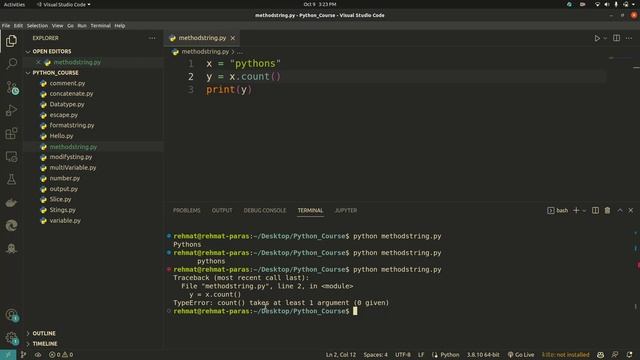
Task: Open run button dropdown arrow
Action: (x=605, y=38)
